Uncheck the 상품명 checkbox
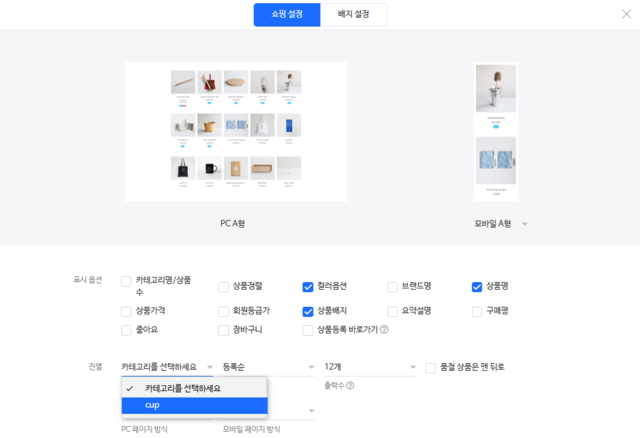 477,287
